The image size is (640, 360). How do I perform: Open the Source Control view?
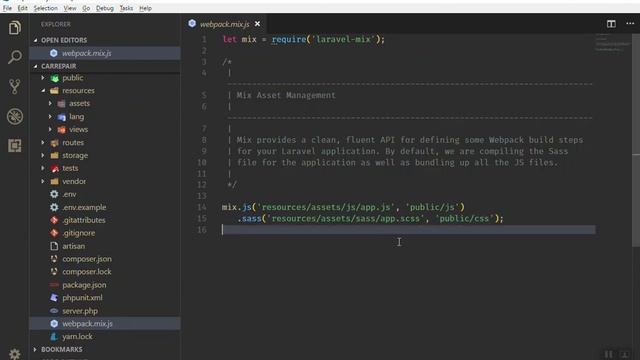tap(15, 87)
